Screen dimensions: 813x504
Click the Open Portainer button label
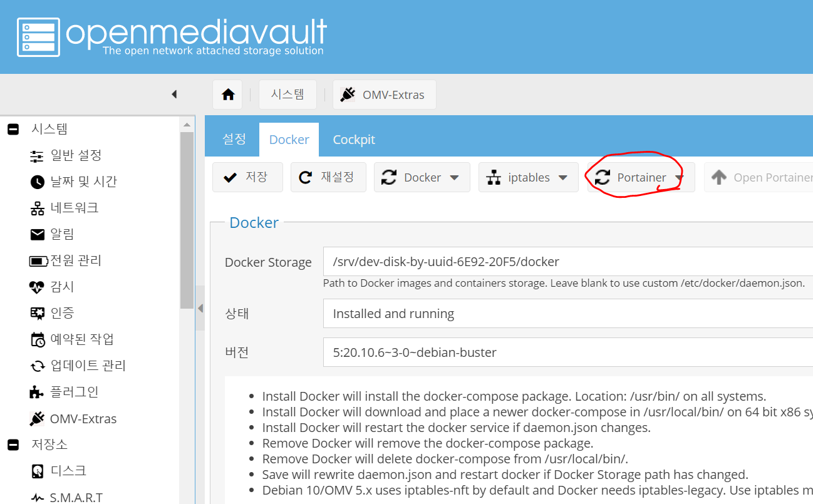pyautogui.click(x=774, y=178)
